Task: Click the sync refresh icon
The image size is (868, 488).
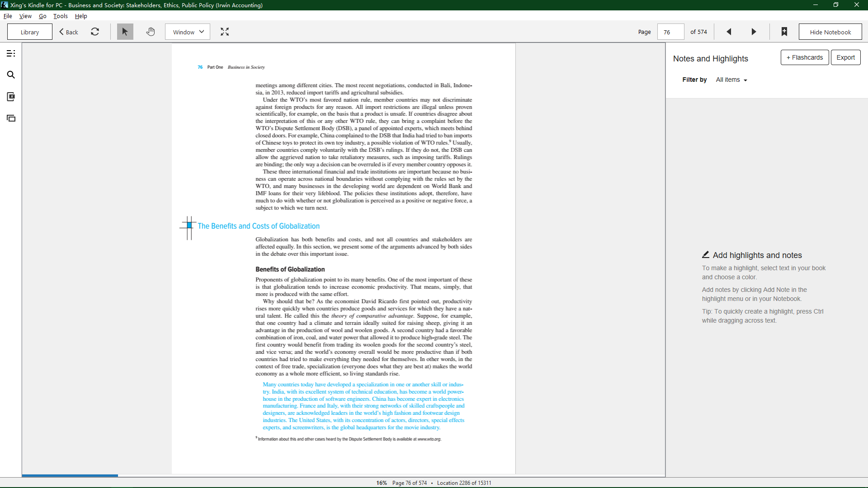Action: [x=95, y=32]
